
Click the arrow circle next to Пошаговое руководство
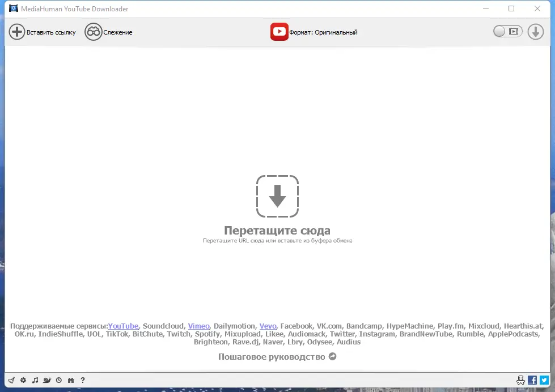[x=332, y=356]
